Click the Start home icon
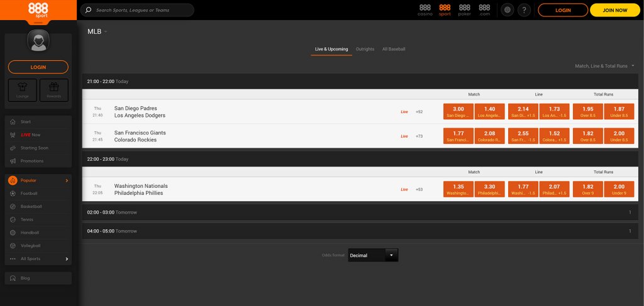The height and width of the screenshot is (306, 644). click(13, 122)
